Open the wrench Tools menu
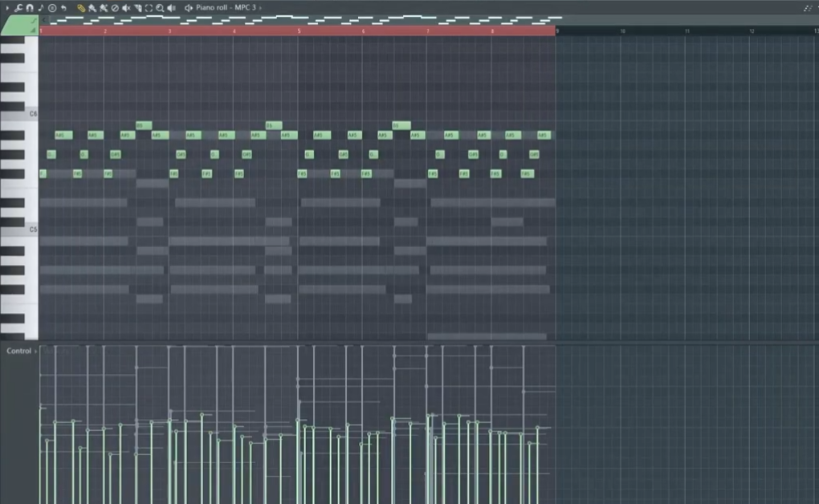This screenshot has width=819, height=504. coord(18,8)
